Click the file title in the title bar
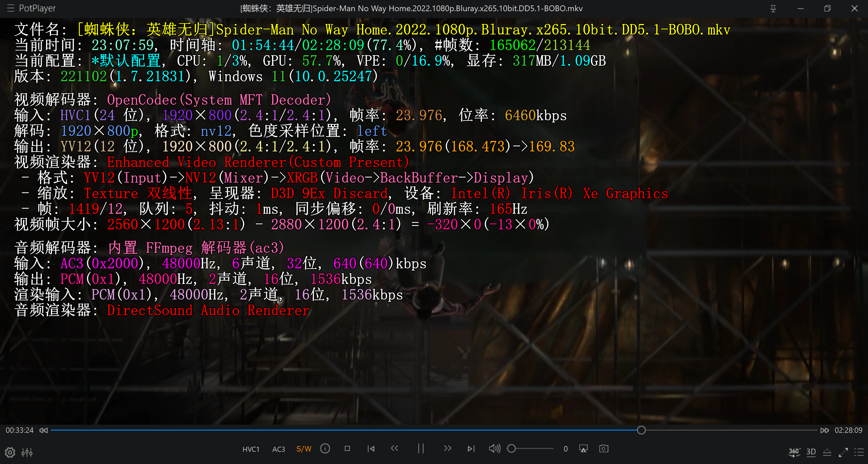 point(411,8)
